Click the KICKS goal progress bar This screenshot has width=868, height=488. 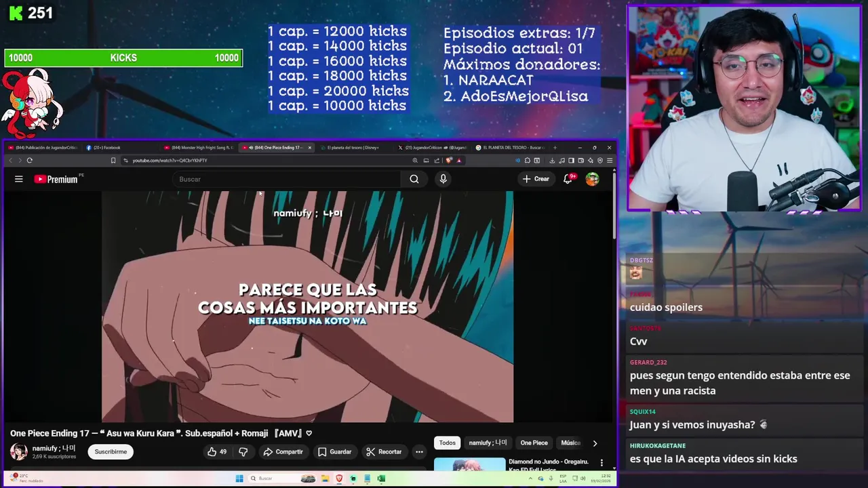(123, 58)
